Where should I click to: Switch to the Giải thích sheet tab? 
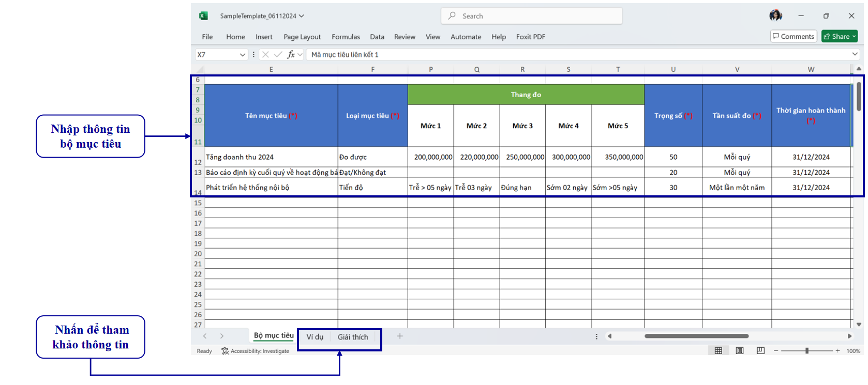(x=353, y=337)
